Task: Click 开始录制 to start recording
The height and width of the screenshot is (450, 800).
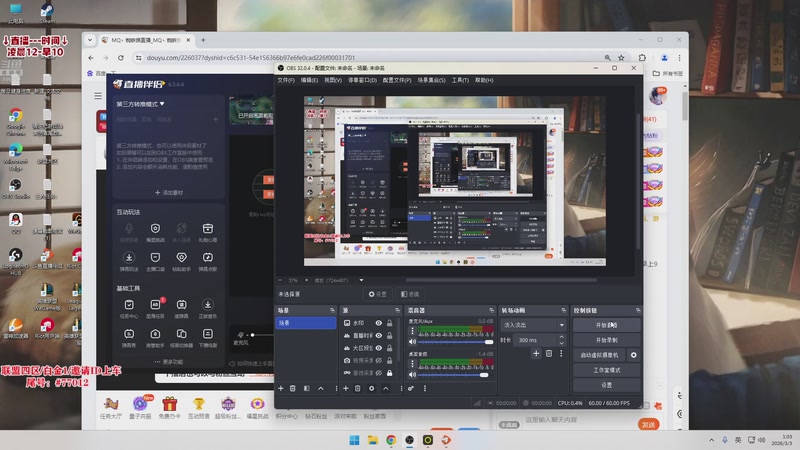Action: pyautogui.click(x=606, y=340)
